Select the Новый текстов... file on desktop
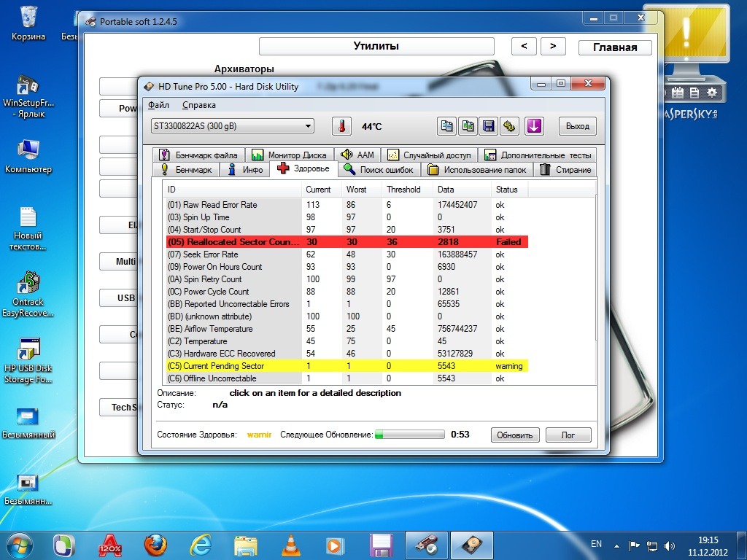This screenshot has height=560, width=747. [x=28, y=228]
